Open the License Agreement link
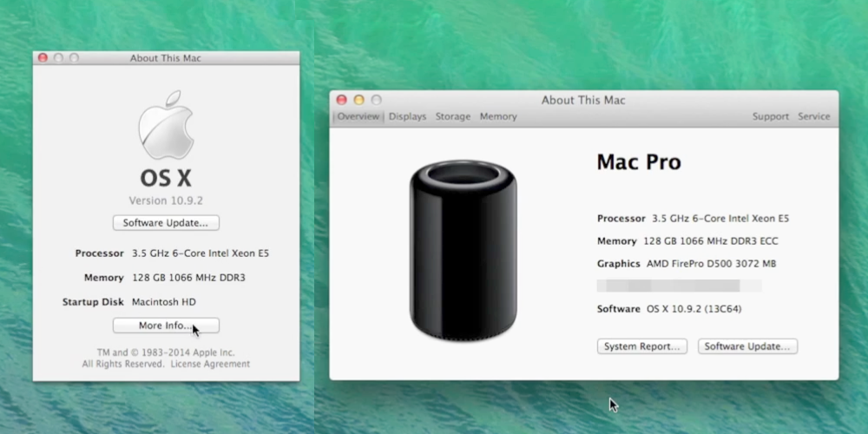Image resolution: width=868 pixels, height=434 pixels. click(x=210, y=364)
